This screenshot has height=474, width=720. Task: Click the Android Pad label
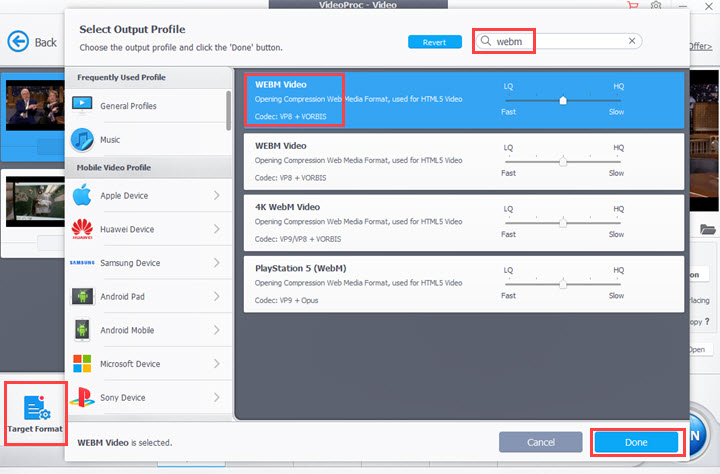point(122,296)
